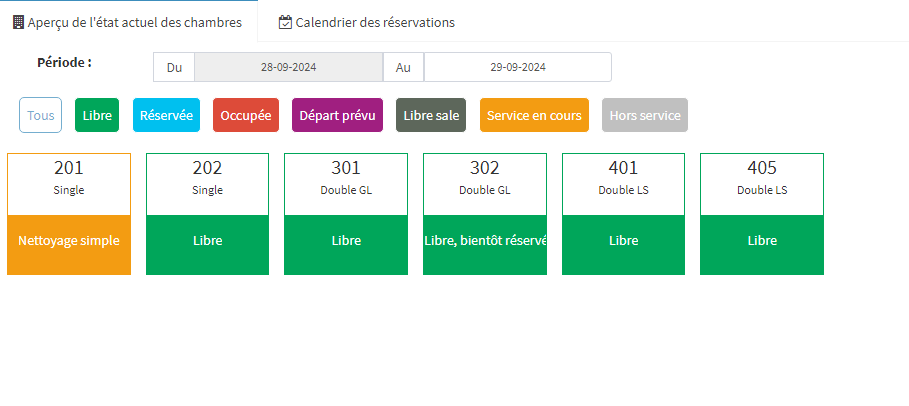This screenshot has height=406, width=909.
Task: Filter by Service en cours
Action: (534, 115)
